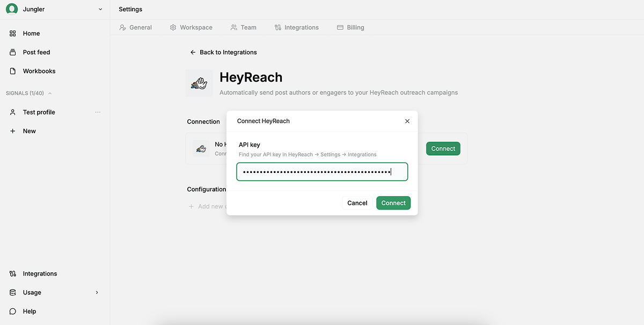The width and height of the screenshot is (644, 325).
Task: Click the Jungler workspace avatar
Action: point(11,9)
